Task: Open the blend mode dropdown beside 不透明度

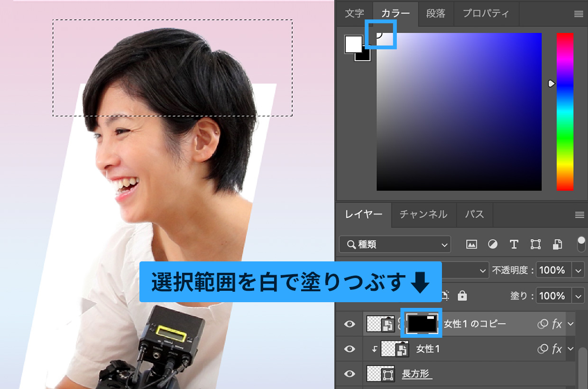Action: point(465,270)
